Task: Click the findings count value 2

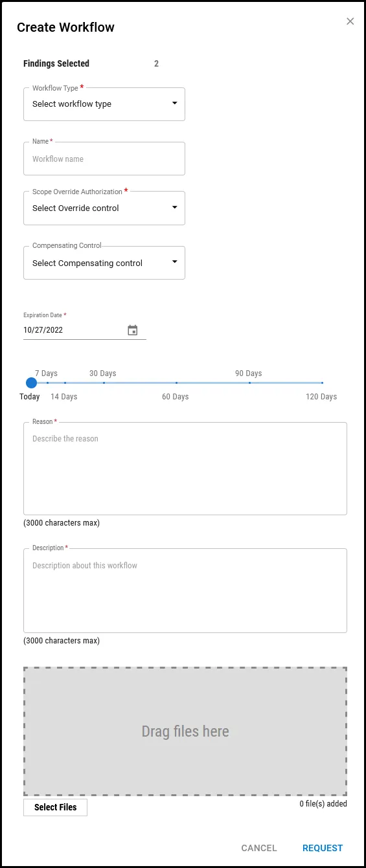Action: pyautogui.click(x=156, y=63)
